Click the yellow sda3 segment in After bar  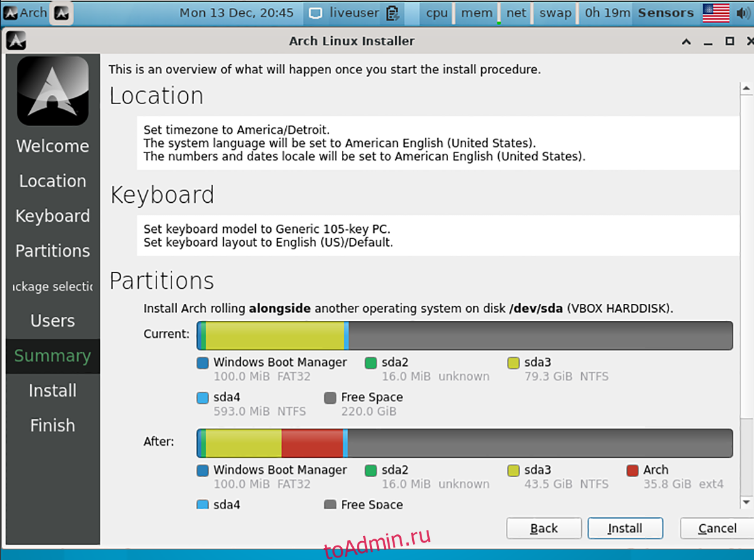click(244, 443)
